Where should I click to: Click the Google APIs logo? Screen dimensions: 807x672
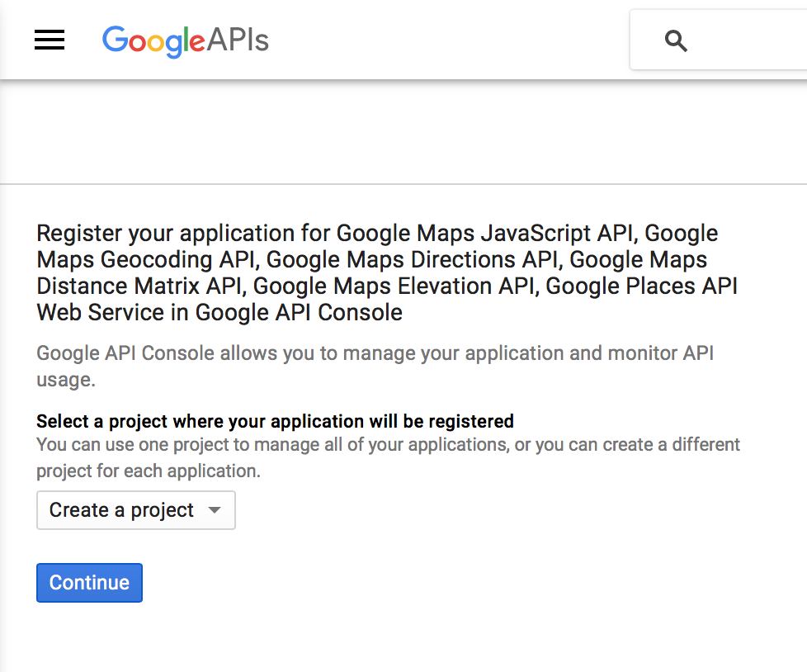click(x=186, y=40)
